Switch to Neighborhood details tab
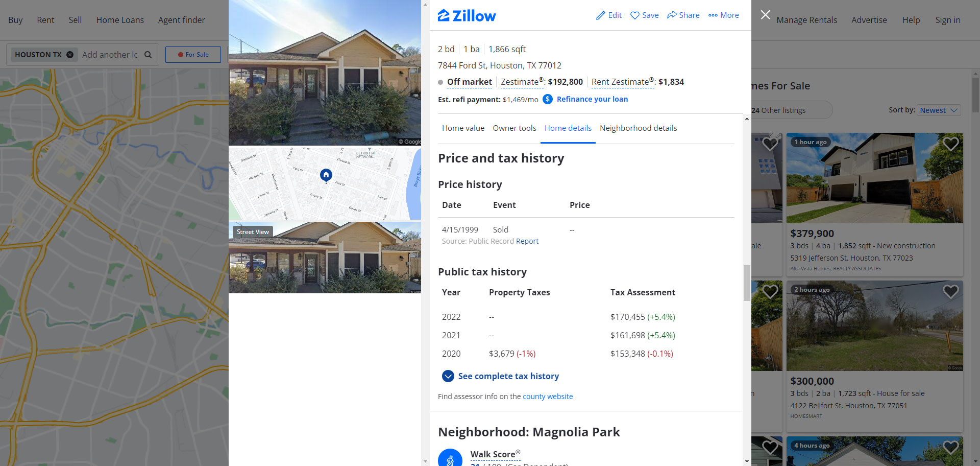980x466 pixels. coord(638,128)
